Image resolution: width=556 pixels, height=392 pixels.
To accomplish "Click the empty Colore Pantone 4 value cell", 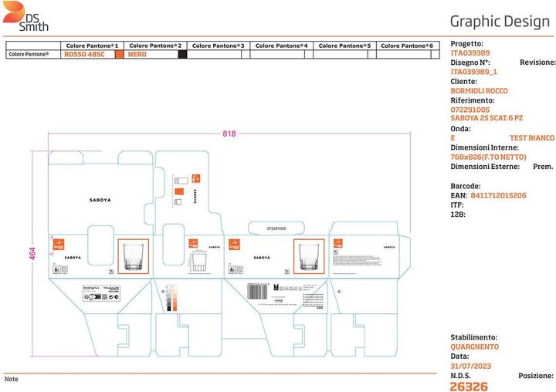I will click(277, 54).
